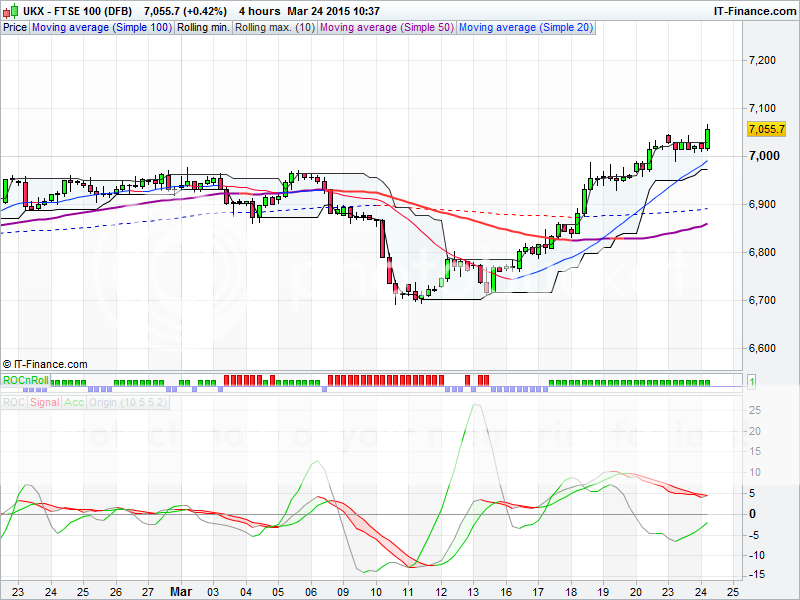
Task: Click the ROCnRoll indicator label
Action: click(x=26, y=381)
